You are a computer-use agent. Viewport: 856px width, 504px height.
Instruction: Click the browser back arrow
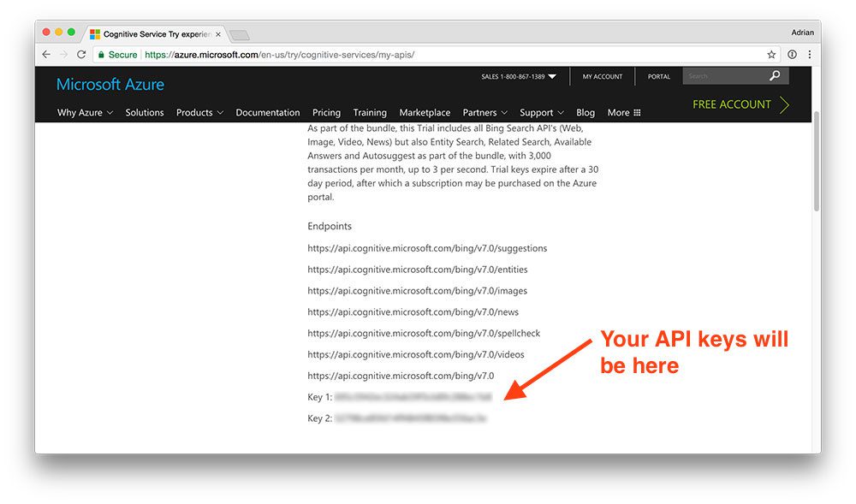pos(46,55)
